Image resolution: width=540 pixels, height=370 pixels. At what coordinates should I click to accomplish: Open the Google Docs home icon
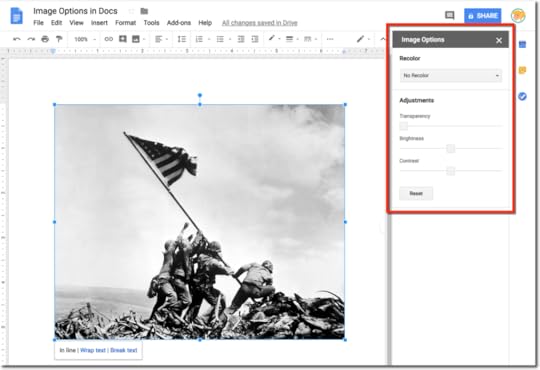click(x=17, y=16)
